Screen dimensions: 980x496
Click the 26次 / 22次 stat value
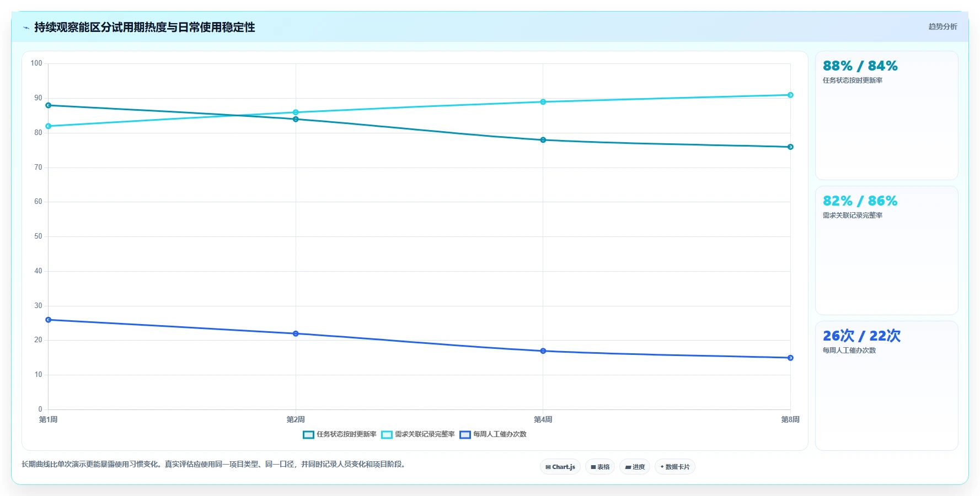pyautogui.click(x=861, y=336)
